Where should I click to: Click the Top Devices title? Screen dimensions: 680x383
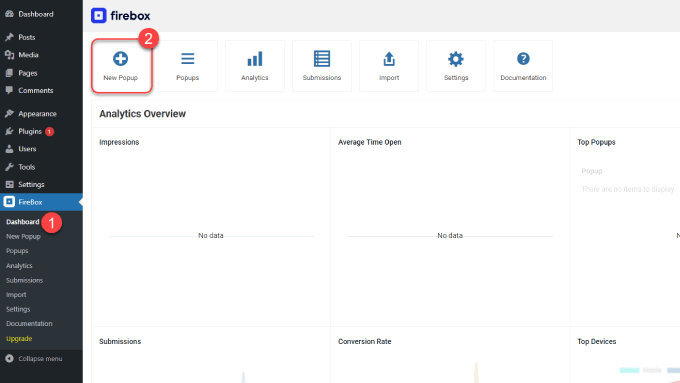pyautogui.click(x=596, y=341)
